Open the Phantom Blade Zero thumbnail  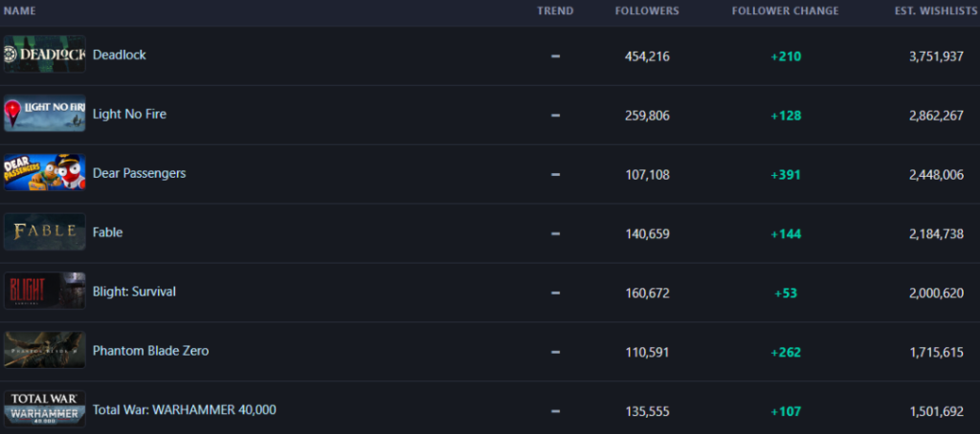tap(44, 350)
